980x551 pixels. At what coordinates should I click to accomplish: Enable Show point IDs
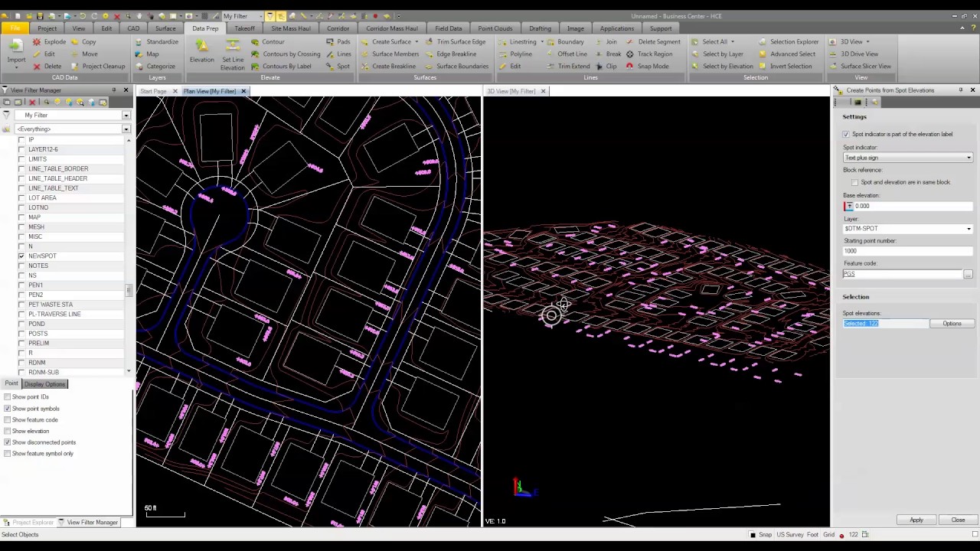pos(7,397)
